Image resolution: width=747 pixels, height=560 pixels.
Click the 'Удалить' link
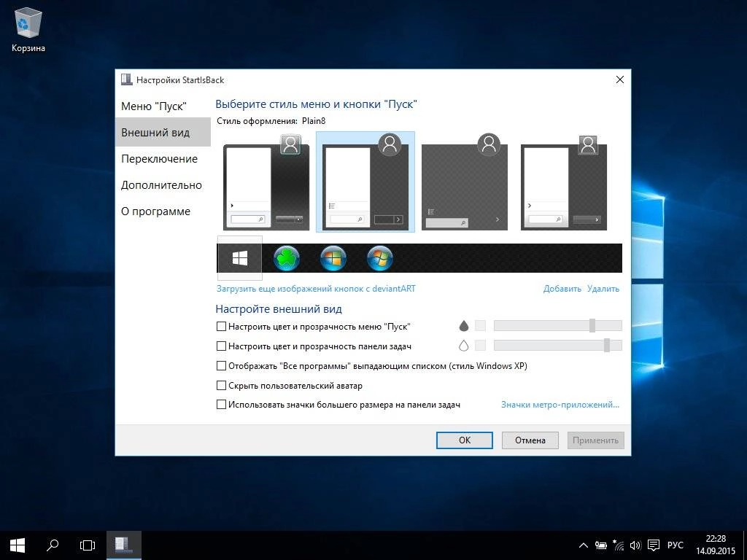click(x=603, y=288)
